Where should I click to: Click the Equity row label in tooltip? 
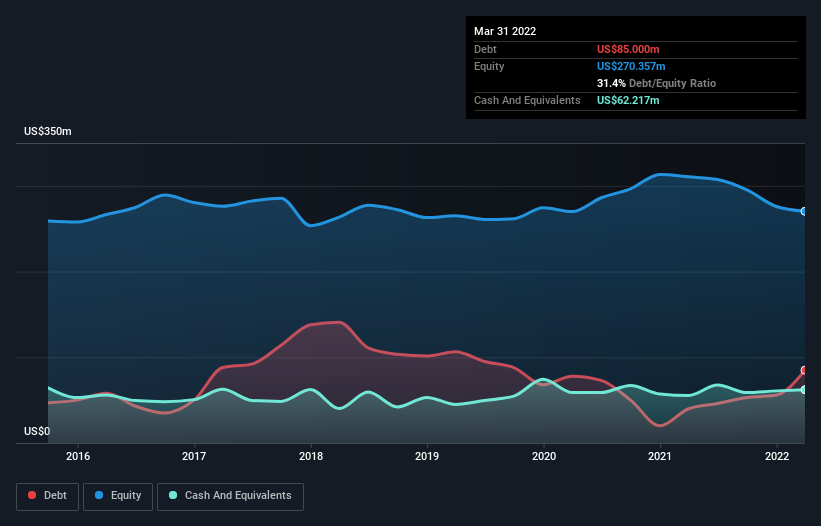tap(489, 66)
